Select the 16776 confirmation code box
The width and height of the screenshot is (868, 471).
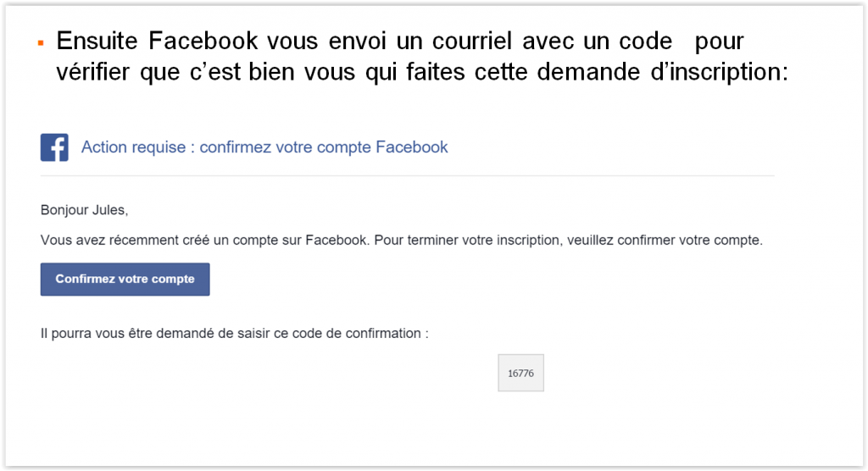click(x=520, y=374)
